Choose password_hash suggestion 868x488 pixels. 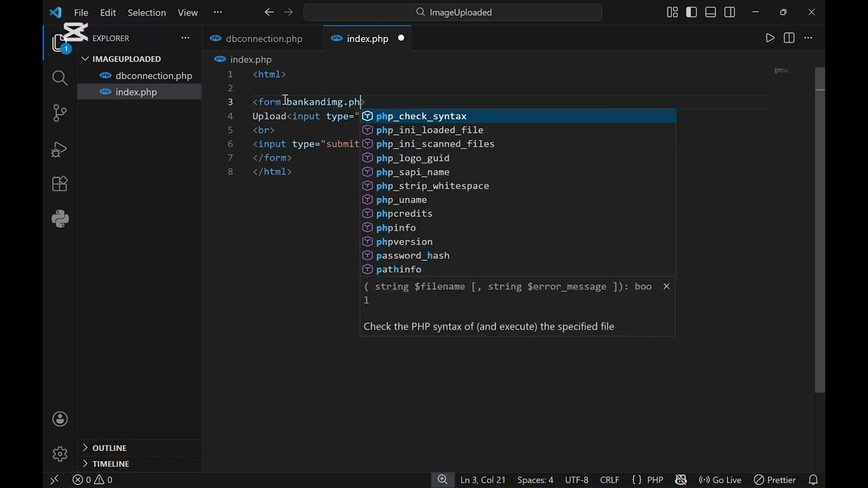[x=518, y=256]
